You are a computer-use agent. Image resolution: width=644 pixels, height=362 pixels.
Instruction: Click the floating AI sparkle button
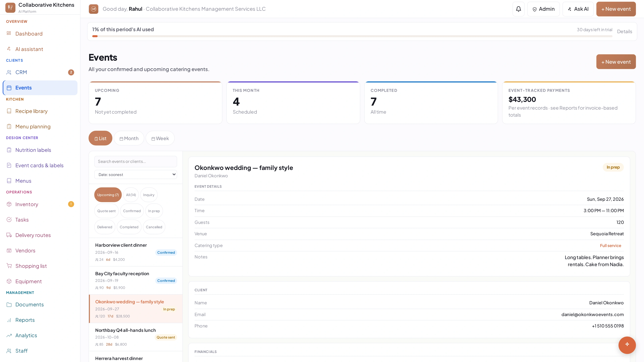pos(627,345)
